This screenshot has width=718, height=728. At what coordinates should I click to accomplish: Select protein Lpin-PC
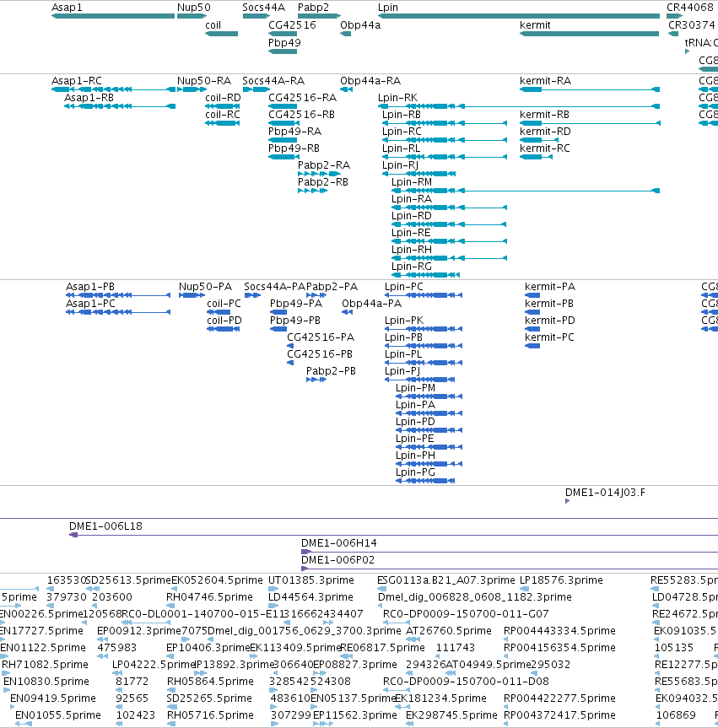[x=424, y=295]
